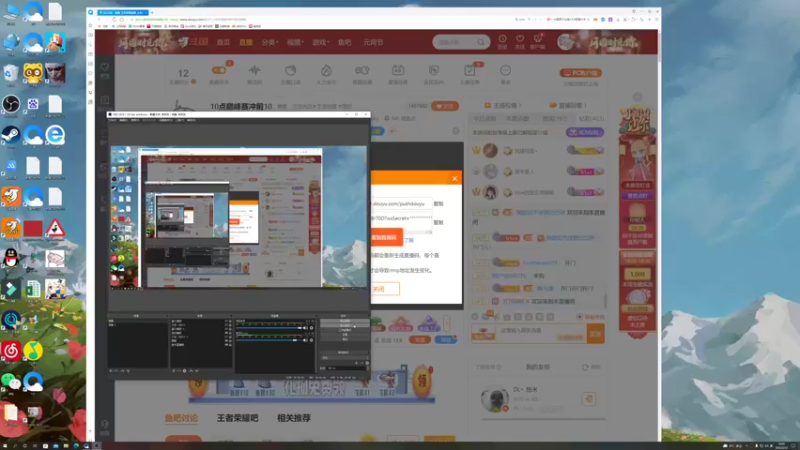Screen dimensions: 800x450
Task: Open QQ Music yellow-green desktop icon
Action: (x=33, y=351)
